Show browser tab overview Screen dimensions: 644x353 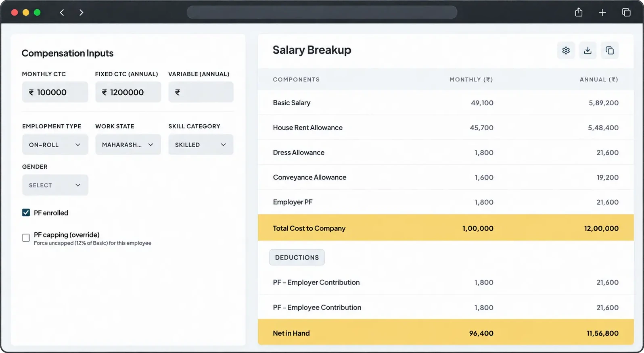tap(626, 12)
